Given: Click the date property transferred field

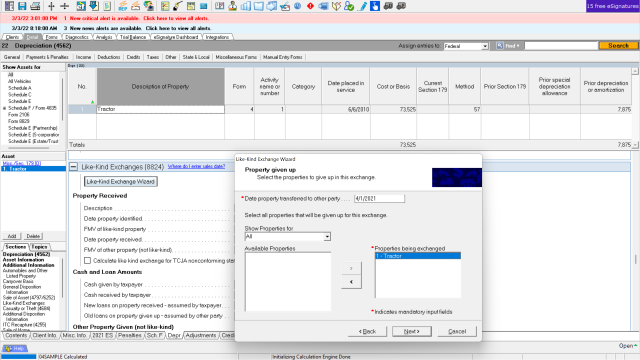Looking at the screenshot, I should coord(379,198).
